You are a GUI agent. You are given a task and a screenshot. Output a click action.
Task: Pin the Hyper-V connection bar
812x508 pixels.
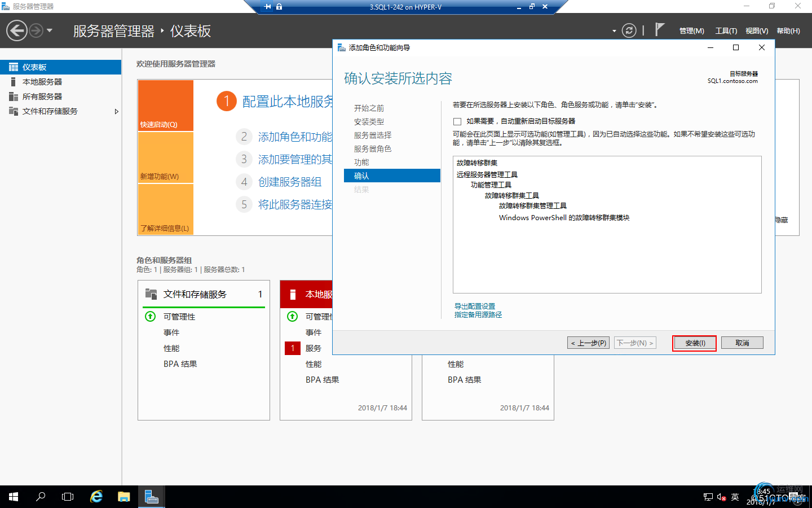(x=267, y=7)
